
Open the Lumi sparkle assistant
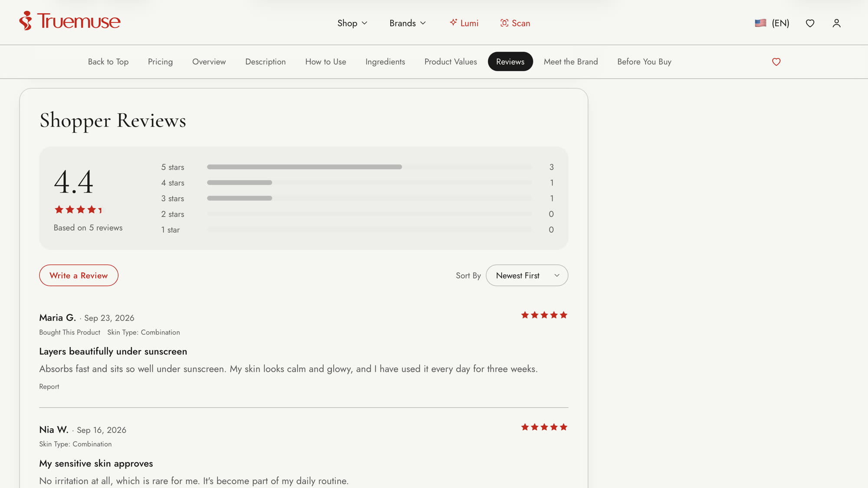(464, 23)
